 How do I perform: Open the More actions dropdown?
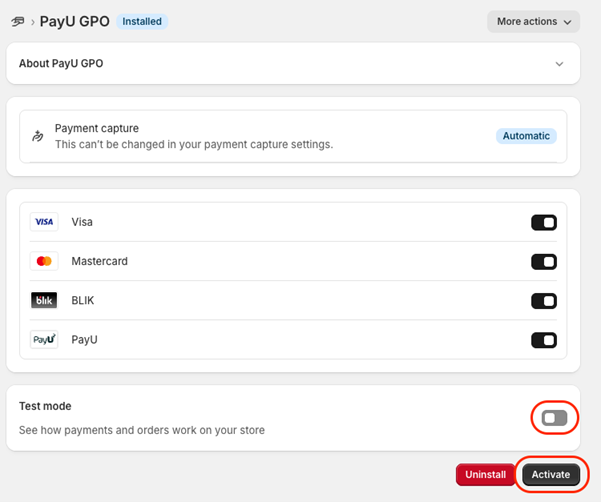tap(533, 21)
